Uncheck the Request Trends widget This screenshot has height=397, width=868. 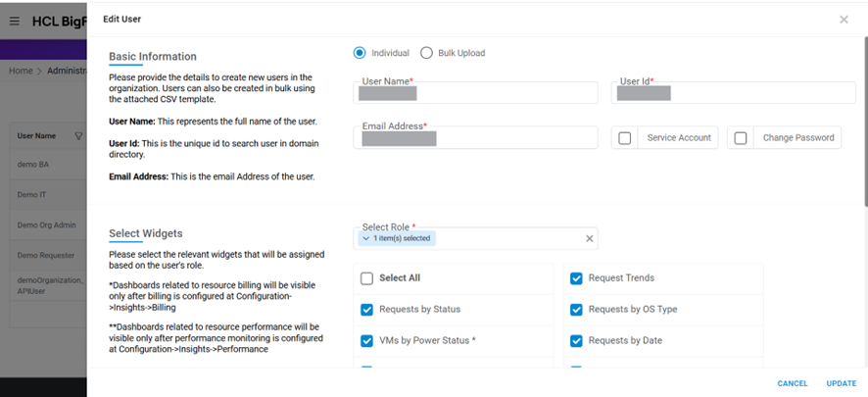click(x=576, y=278)
